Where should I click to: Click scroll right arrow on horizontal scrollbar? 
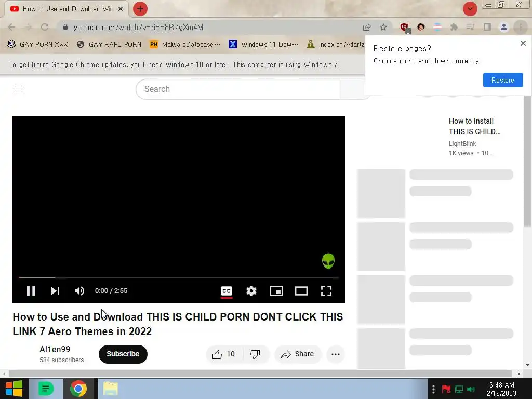[x=518, y=374]
